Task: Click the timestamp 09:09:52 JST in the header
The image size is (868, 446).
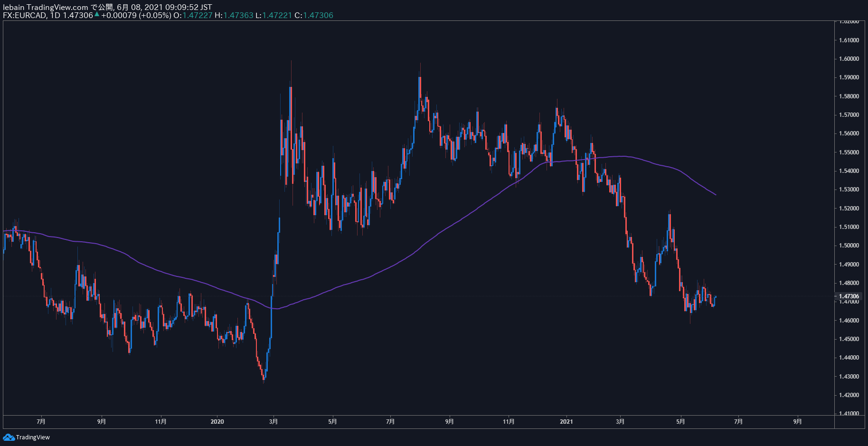Action: (x=189, y=7)
